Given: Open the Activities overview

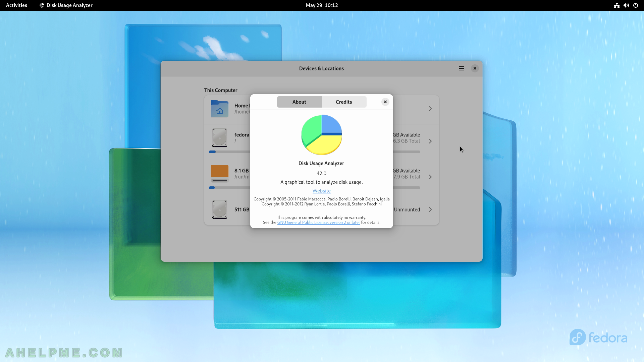Looking at the screenshot, I should tap(16, 5).
